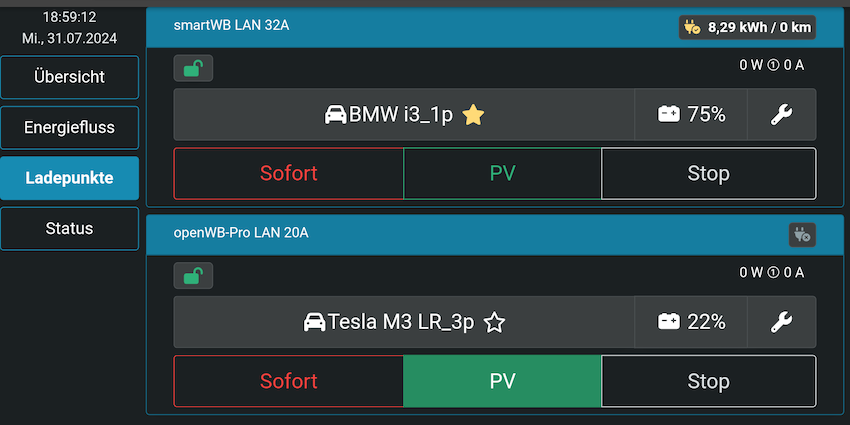The height and width of the screenshot is (425, 850).
Task: Set BMW charge mode to PV
Action: pos(503,173)
